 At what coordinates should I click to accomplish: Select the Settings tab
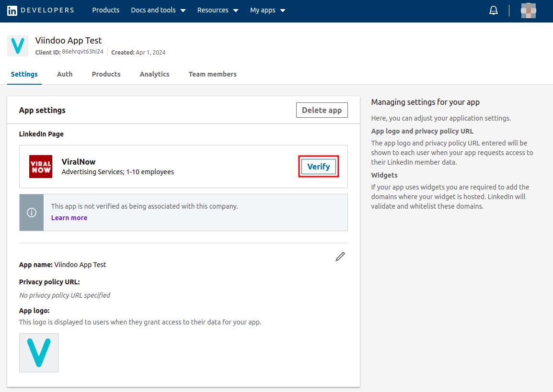(24, 74)
